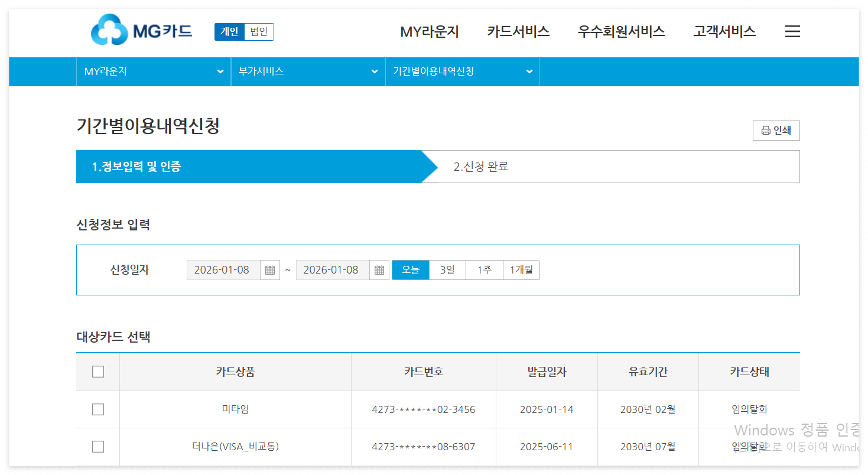Click step 2.신청 완료
The image size is (868, 475).
481,167
